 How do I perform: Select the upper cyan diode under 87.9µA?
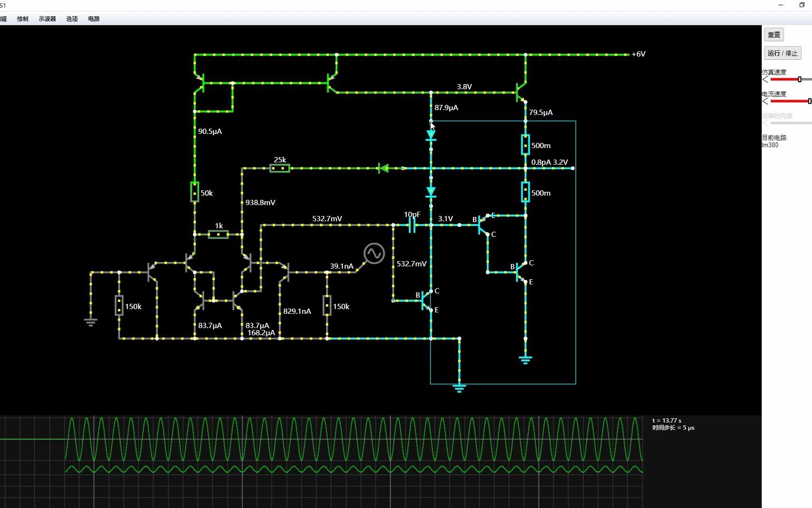pyautogui.click(x=431, y=136)
